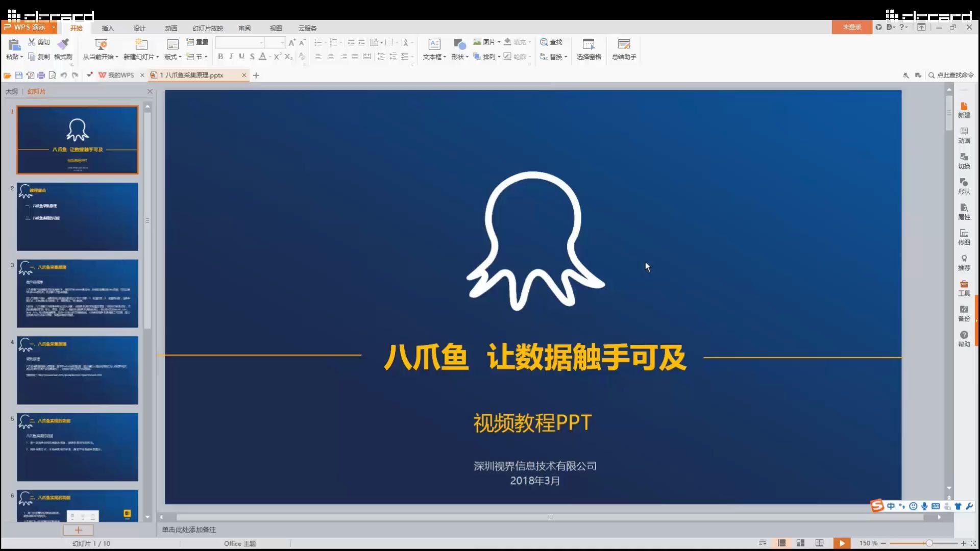This screenshot has height=551, width=980.
Task: Click the font color A button
Action: point(262,57)
